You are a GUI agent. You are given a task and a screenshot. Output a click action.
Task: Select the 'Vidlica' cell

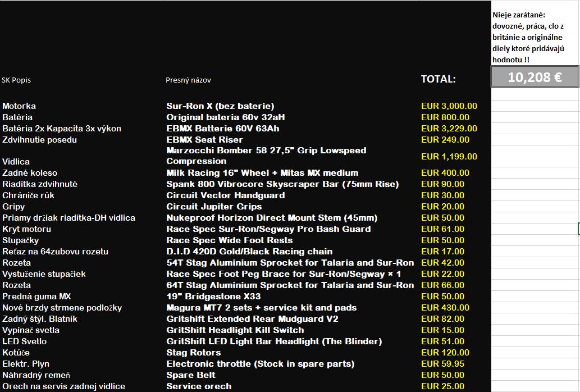point(16,162)
